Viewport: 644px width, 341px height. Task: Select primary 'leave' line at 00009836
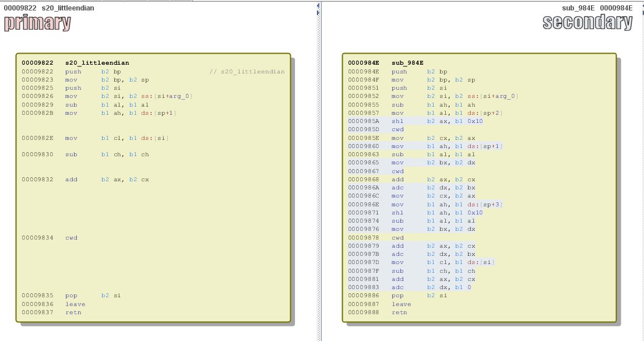pos(54,304)
